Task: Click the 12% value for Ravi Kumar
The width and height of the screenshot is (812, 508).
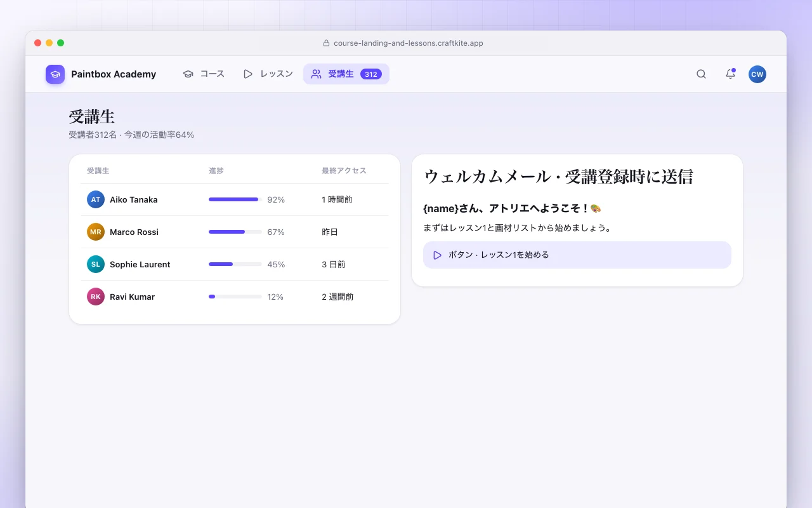Action: tap(275, 297)
